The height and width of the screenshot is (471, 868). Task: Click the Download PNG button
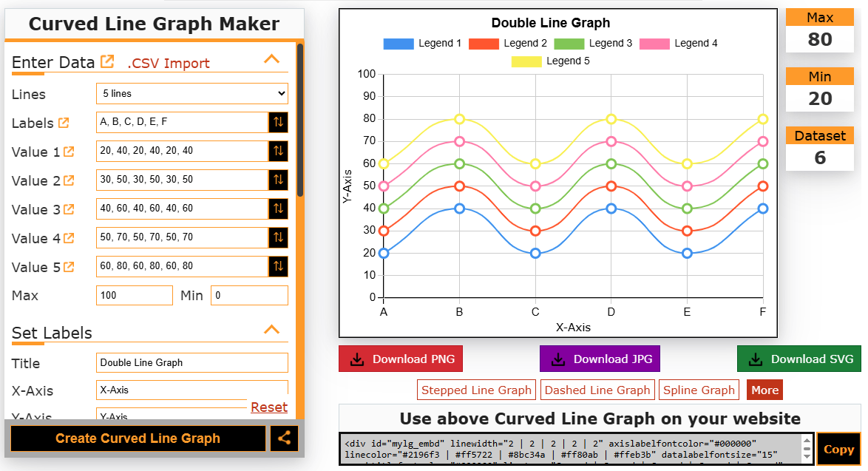coord(401,359)
